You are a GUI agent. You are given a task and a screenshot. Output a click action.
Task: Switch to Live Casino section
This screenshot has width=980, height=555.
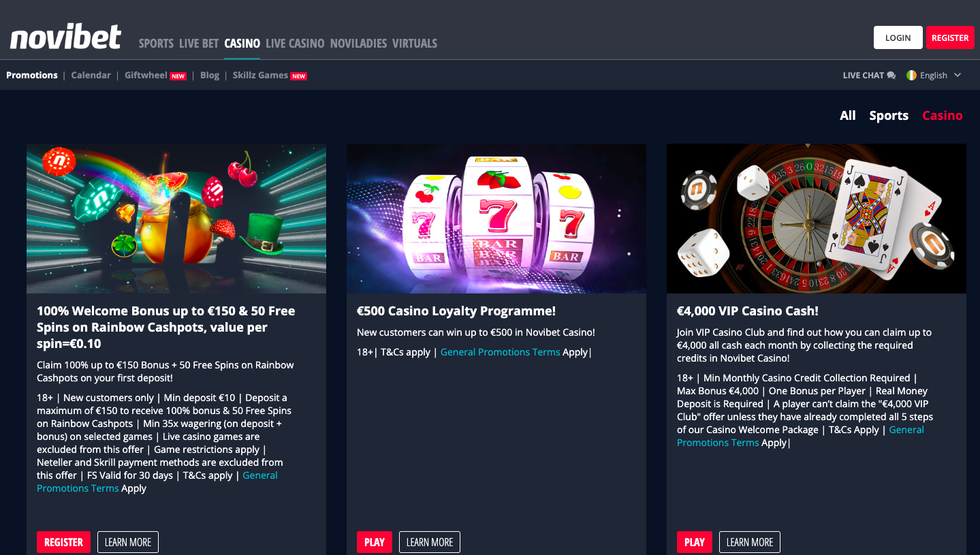pyautogui.click(x=295, y=43)
